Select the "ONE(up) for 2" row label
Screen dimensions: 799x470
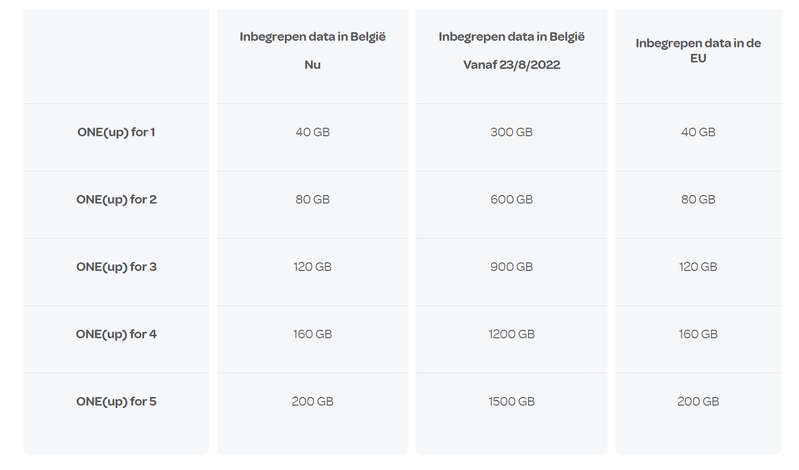(x=116, y=199)
